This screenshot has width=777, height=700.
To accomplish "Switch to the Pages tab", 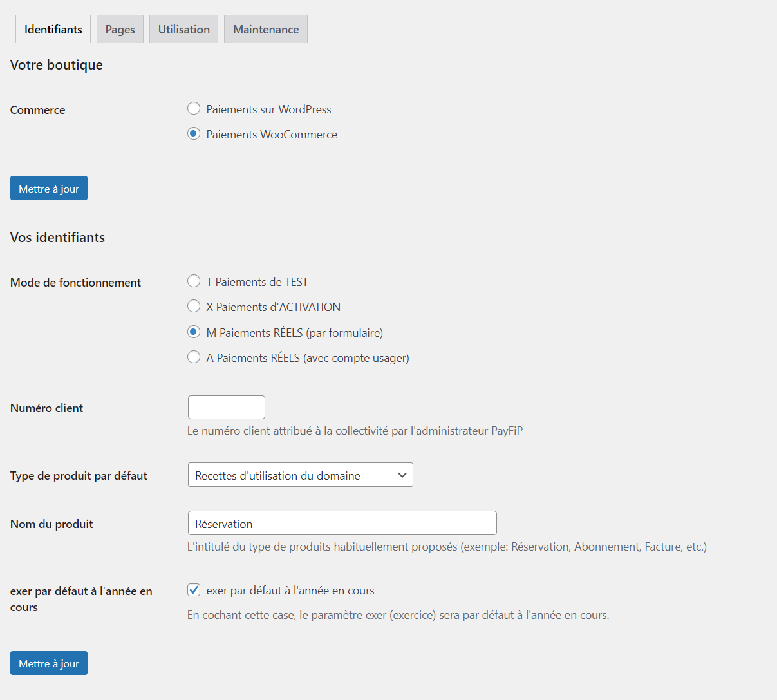I will point(120,30).
